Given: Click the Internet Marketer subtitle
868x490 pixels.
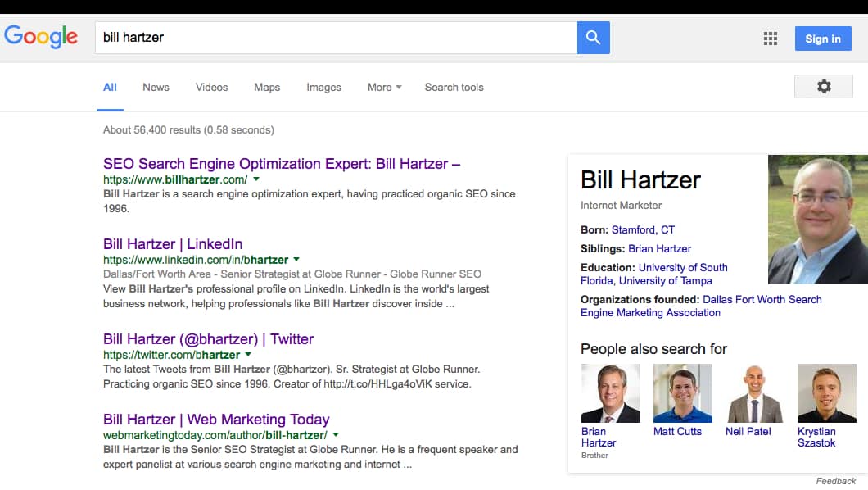Looking at the screenshot, I should tap(621, 206).
